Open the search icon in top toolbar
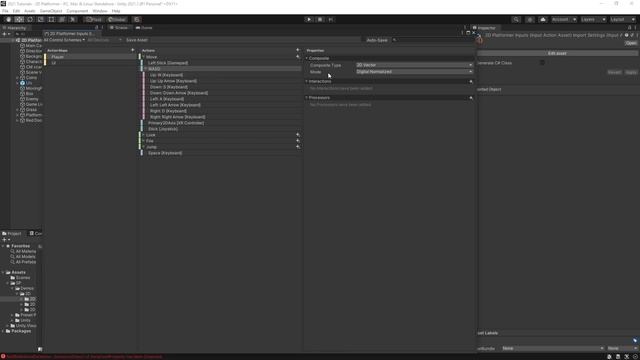The image size is (640, 360). [516, 20]
